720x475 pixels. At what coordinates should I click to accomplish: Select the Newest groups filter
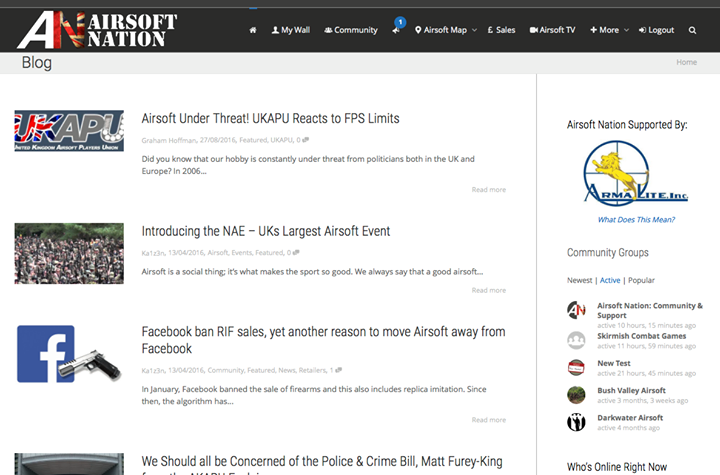[579, 280]
